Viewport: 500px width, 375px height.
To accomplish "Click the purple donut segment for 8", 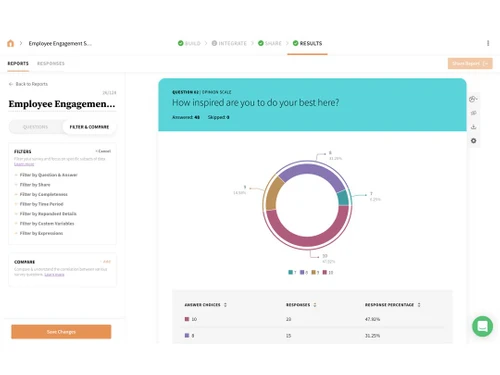I will pyautogui.click(x=312, y=169).
